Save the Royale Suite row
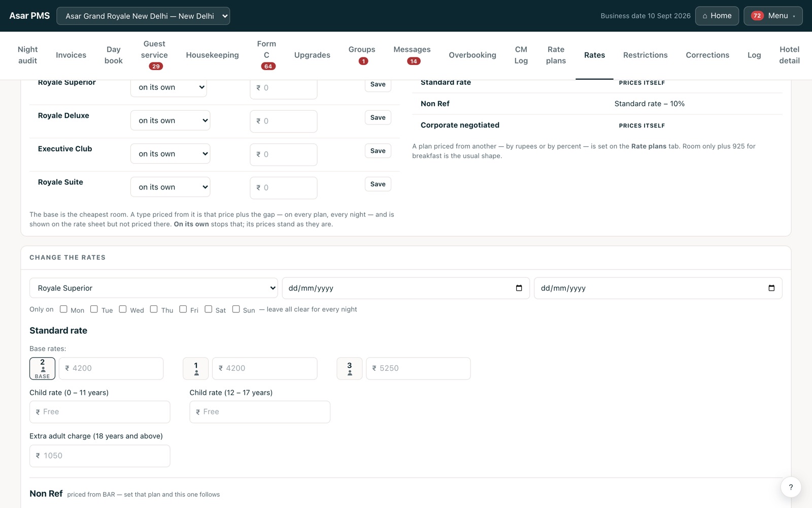The image size is (812, 508). point(378,184)
